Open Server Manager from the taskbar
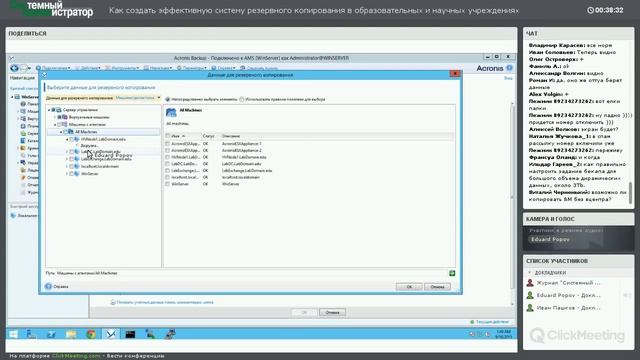Screen dimensions: 640x360 tap(31, 334)
